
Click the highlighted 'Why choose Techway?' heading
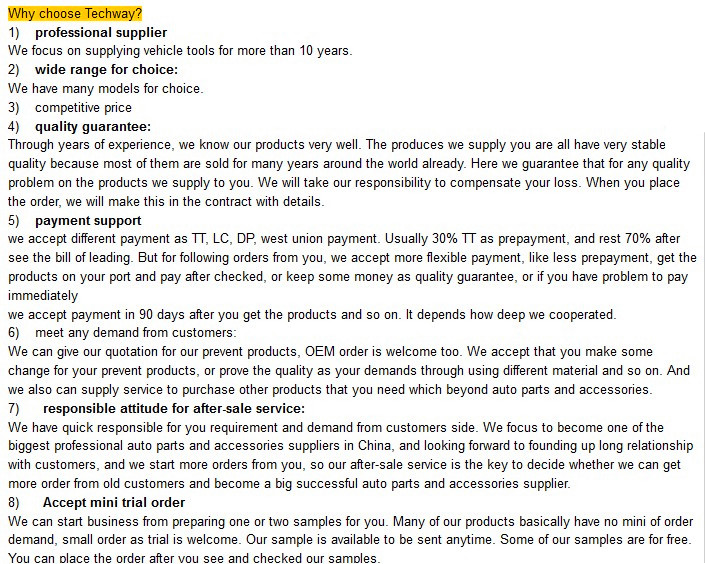(75, 13)
